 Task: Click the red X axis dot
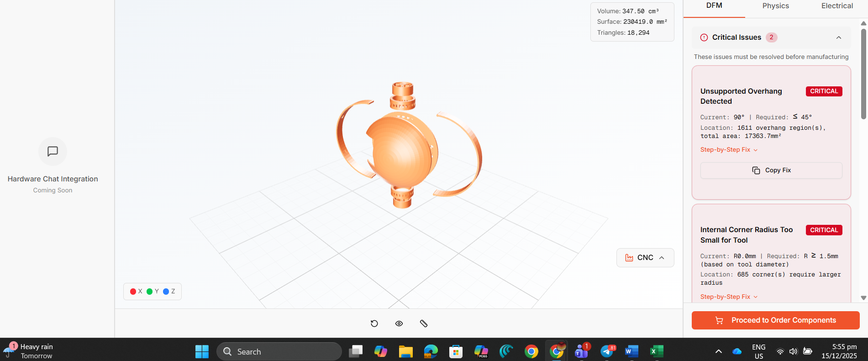pos(133,292)
